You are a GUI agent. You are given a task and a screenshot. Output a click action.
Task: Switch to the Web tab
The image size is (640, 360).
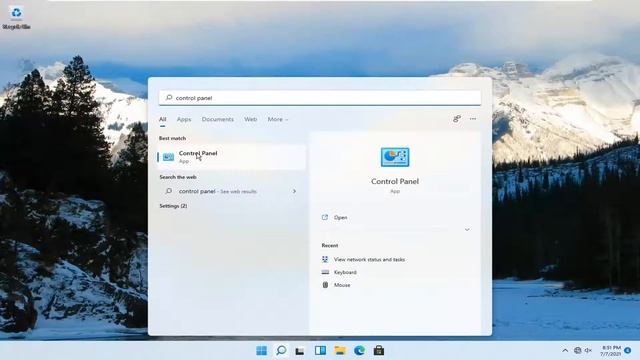click(251, 119)
